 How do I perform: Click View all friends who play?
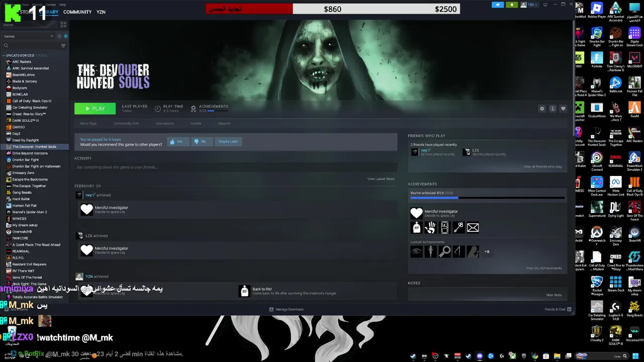coord(542,167)
